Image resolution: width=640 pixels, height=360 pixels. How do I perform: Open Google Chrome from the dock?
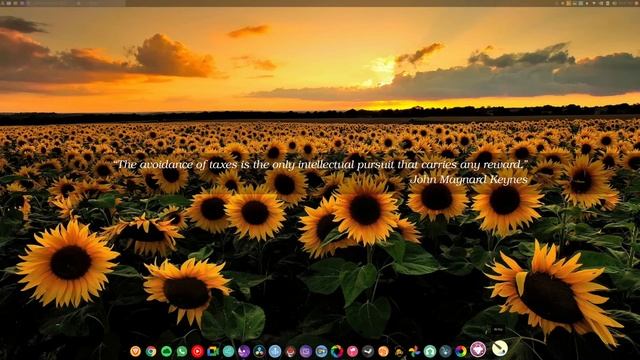[151, 351]
